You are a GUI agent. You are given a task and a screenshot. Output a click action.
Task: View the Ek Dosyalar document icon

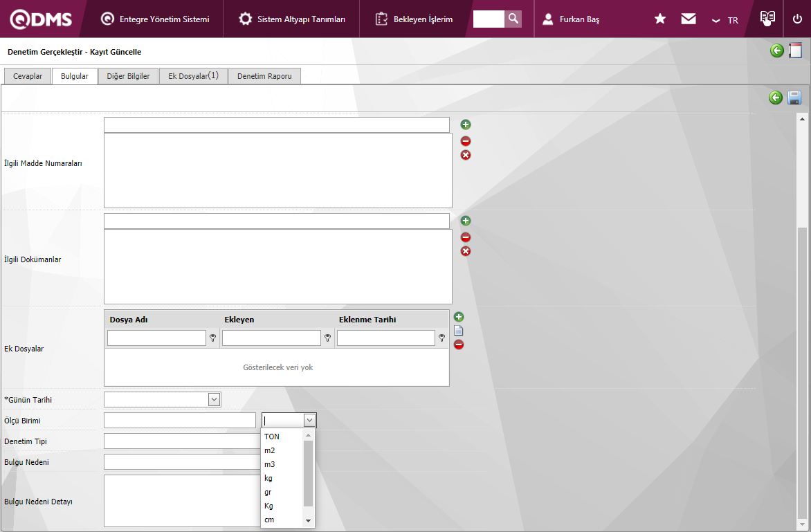click(x=459, y=331)
